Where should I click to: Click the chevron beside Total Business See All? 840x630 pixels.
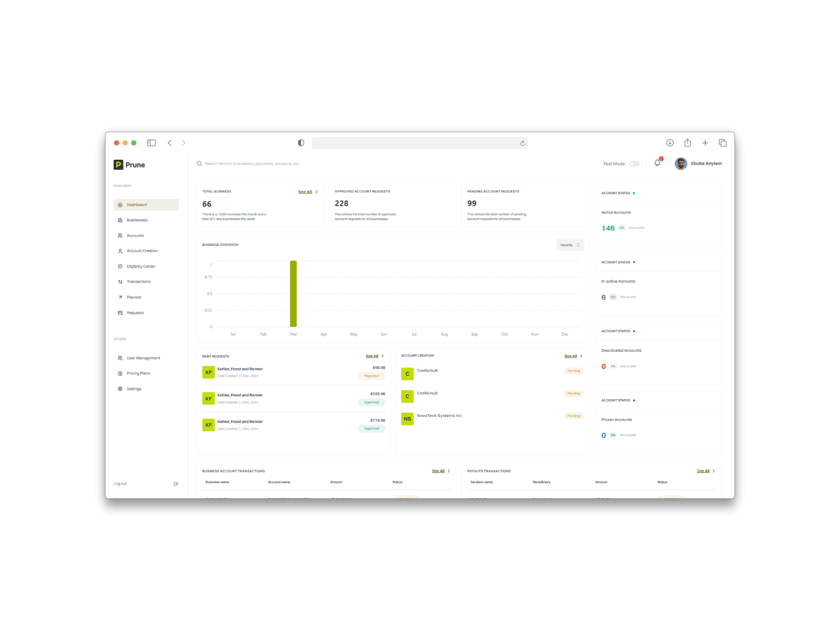pos(317,192)
